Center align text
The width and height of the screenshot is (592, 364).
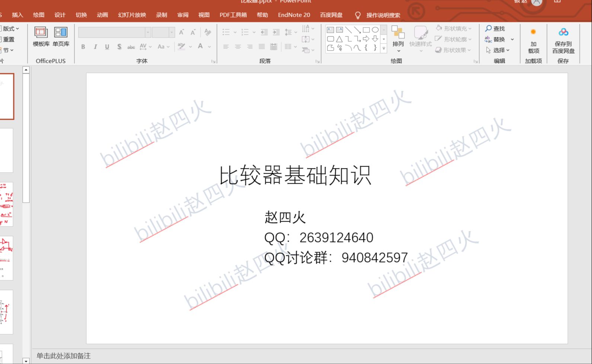click(238, 47)
